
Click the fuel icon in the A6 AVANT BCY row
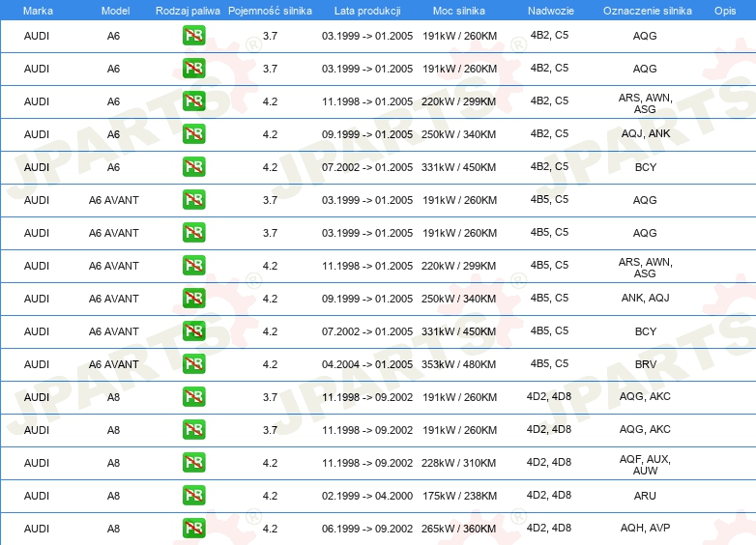(x=193, y=331)
